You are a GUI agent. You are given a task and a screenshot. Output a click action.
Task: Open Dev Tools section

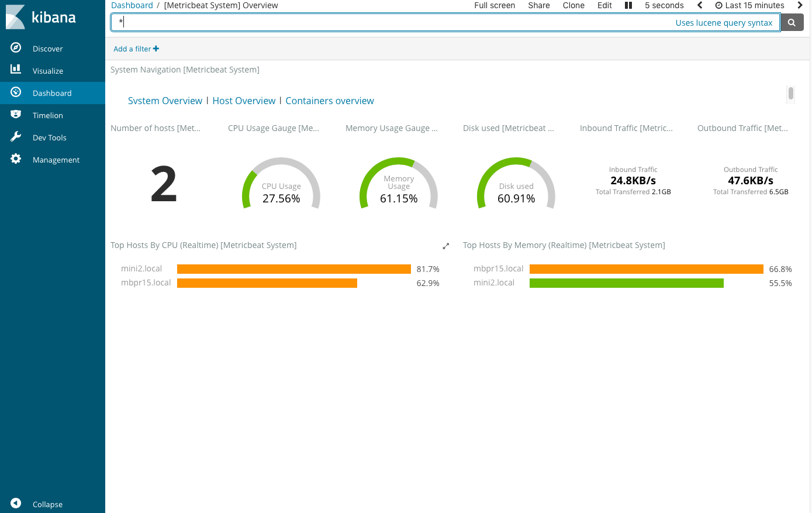coord(53,137)
